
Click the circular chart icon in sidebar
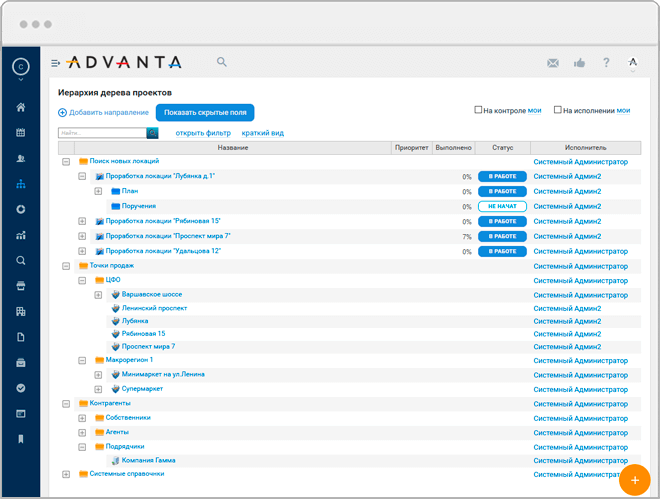[x=21, y=209]
